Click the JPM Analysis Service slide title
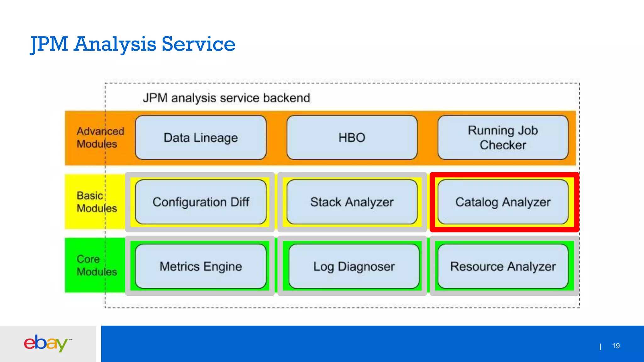 click(x=133, y=44)
